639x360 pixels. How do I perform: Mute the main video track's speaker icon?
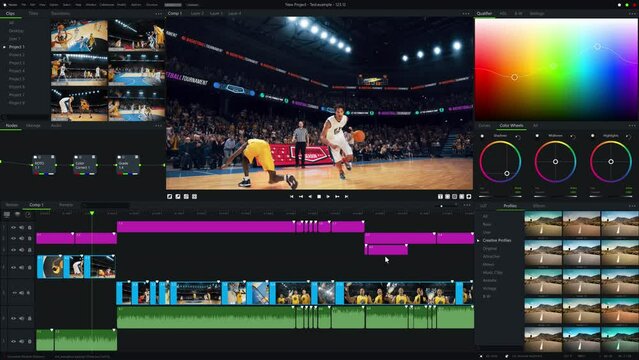[22, 293]
